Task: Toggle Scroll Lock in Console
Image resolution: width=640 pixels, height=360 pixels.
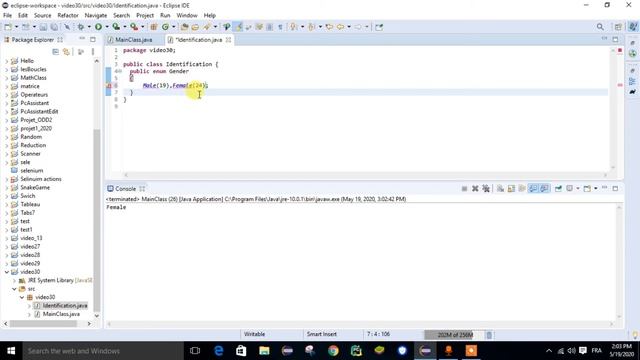Action: (511, 189)
